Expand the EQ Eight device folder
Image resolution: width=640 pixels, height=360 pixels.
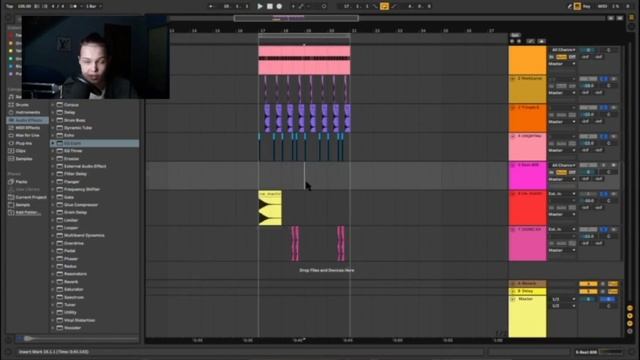[x=53, y=143]
